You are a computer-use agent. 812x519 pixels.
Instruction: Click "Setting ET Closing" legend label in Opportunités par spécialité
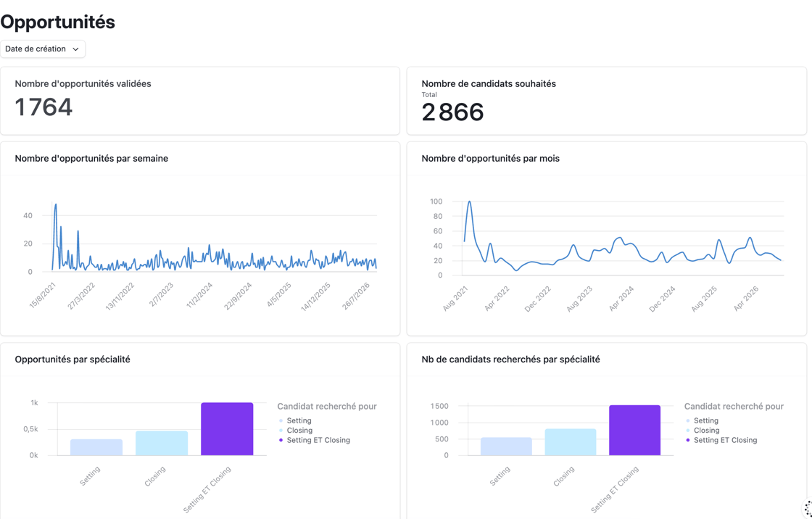[318, 440]
